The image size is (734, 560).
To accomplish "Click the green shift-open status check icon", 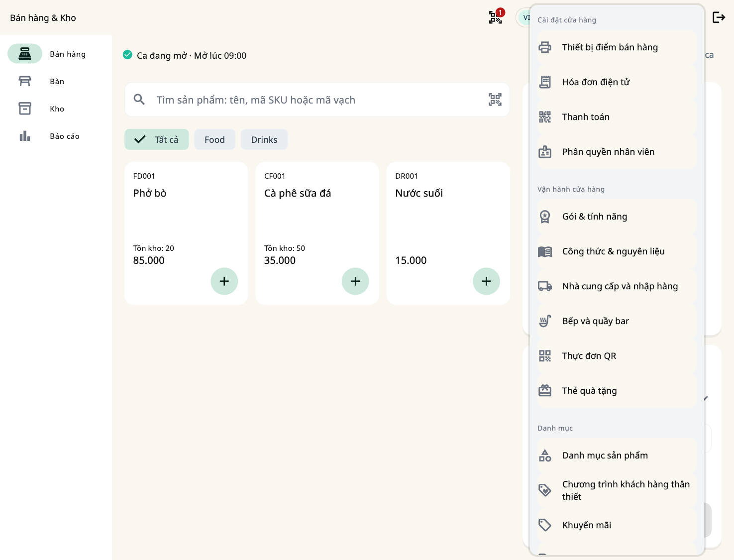I will (127, 55).
